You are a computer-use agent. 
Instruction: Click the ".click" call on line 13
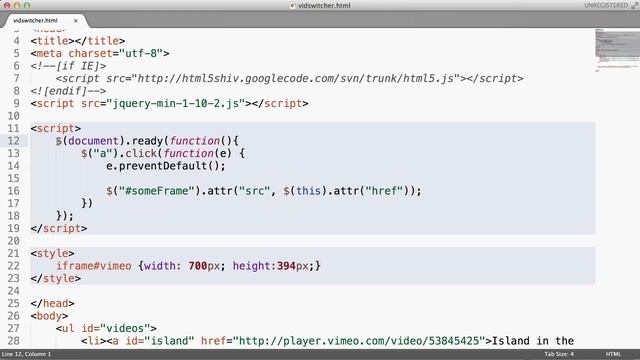[x=138, y=153]
